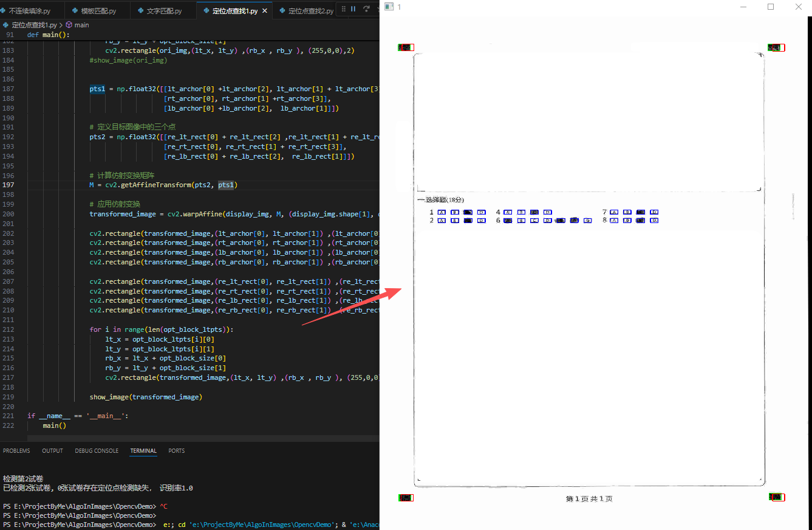Viewport: 812px width, 530px height.
Task: Pause the running debug session
Action: 353,9
